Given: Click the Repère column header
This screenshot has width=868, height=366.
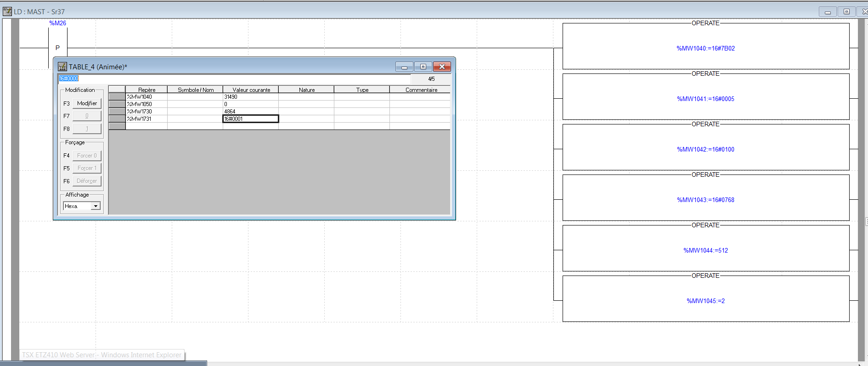Looking at the screenshot, I should (x=147, y=90).
